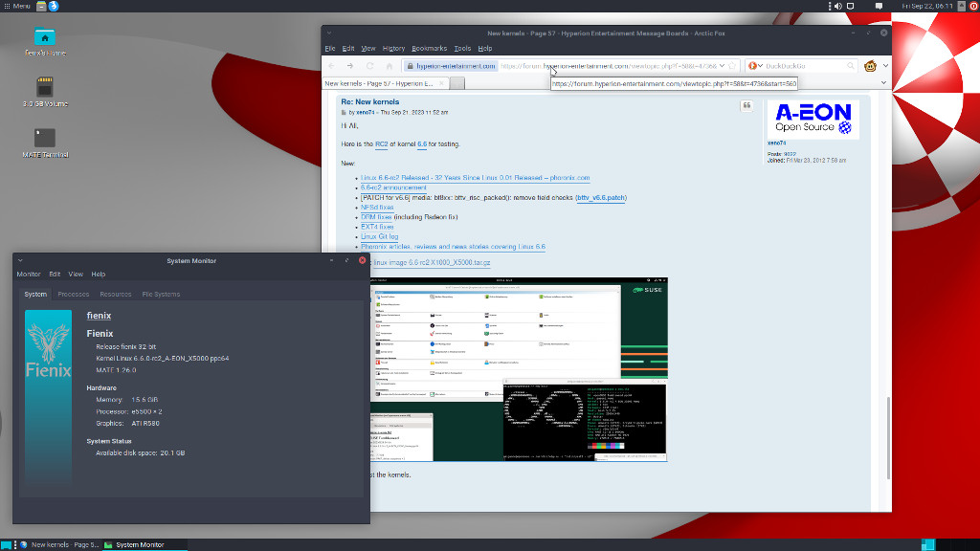Switch to the Processes tab
This screenshot has height=551, width=980.
[73, 295]
